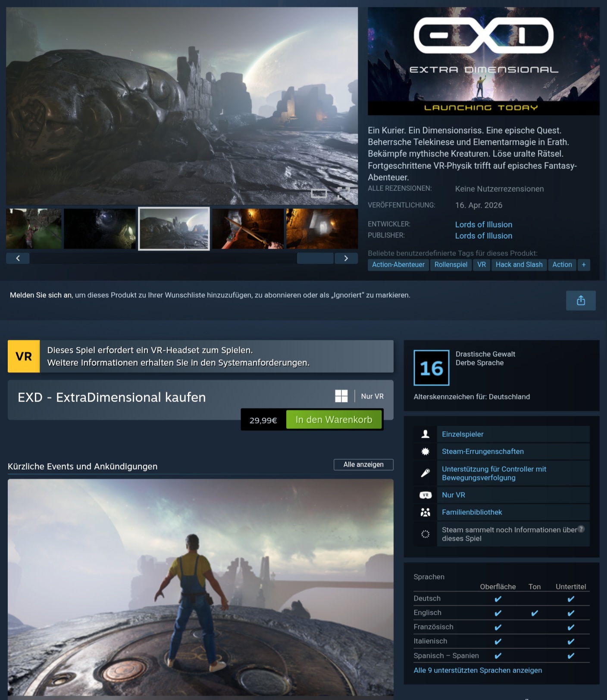The height and width of the screenshot is (700, 607).
Task: Open developer Lords of Illusion link
Action: [484, 224]
